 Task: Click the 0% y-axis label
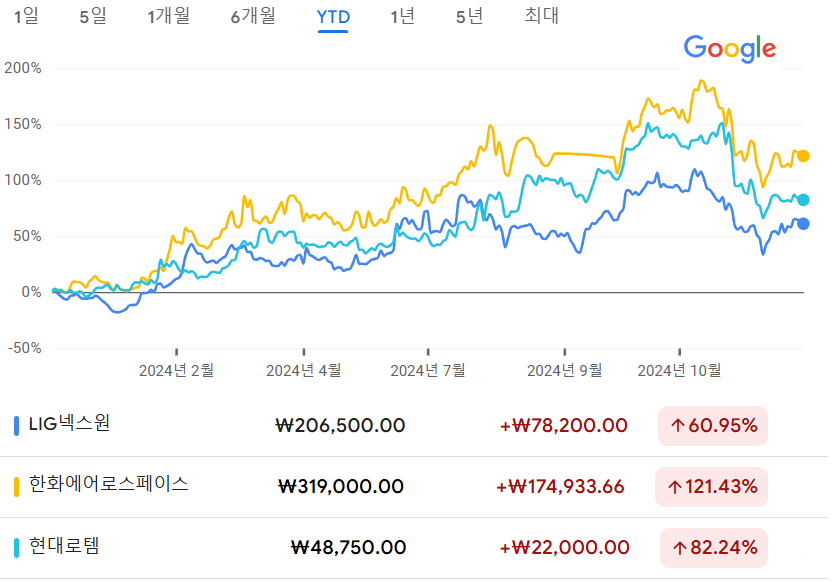(x=32, y=292)
